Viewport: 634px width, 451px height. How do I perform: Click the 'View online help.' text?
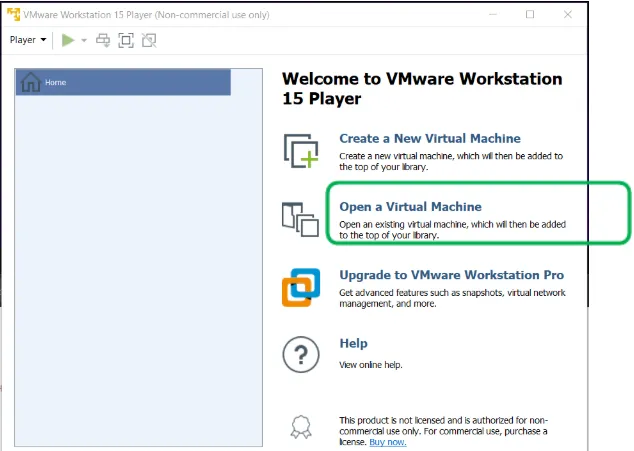point(371,365)
